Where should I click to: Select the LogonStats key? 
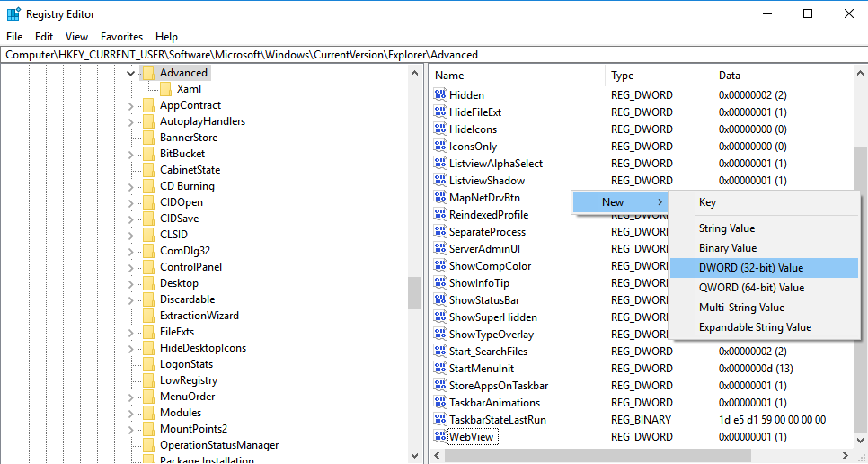click(186, 364)
